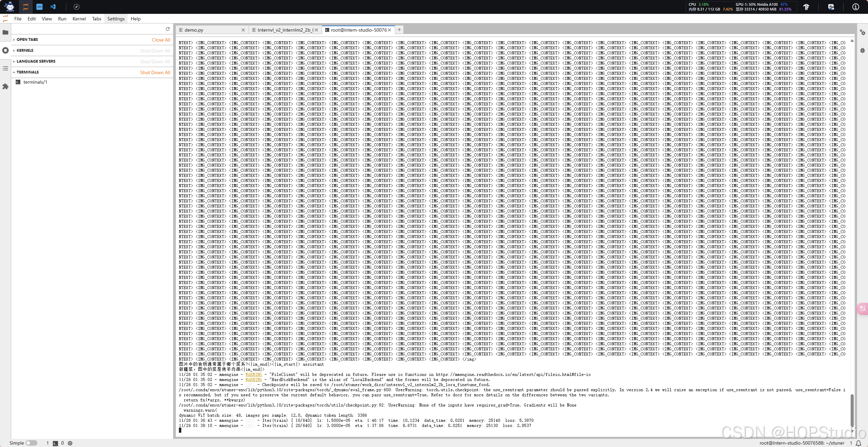Click the new launcher plus button

click(x=399, y=30)
